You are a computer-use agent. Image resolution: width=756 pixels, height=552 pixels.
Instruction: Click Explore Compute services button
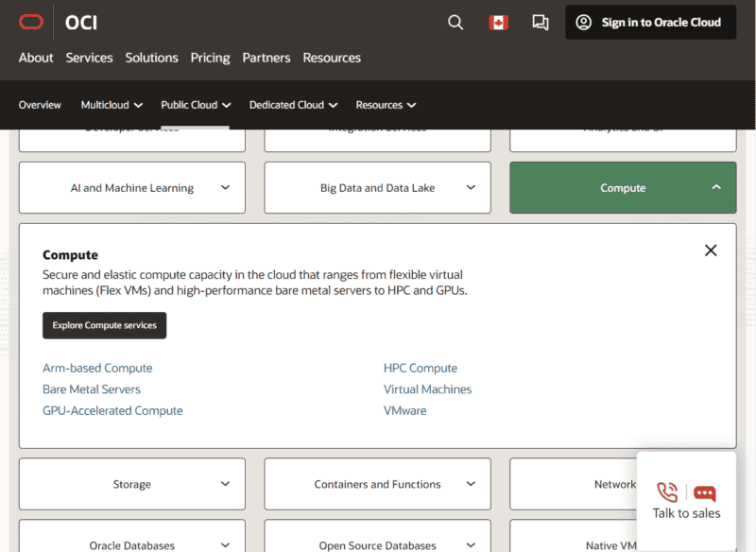pos(104,325)
